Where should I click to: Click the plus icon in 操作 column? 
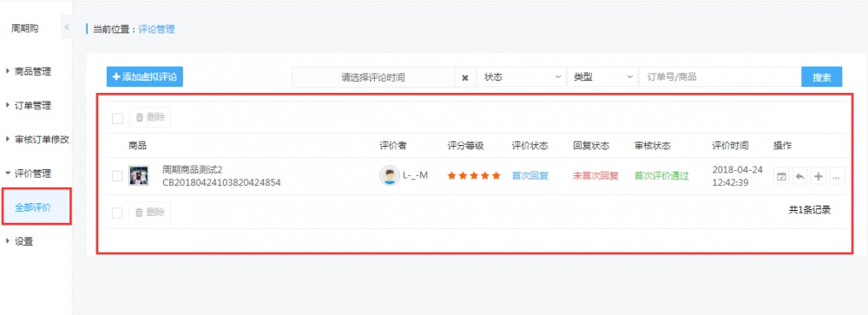point(819,177)
